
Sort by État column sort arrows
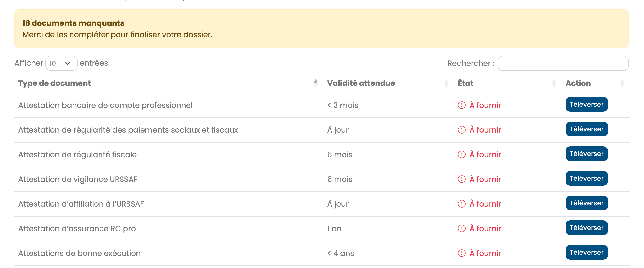(x=554, y=83)
